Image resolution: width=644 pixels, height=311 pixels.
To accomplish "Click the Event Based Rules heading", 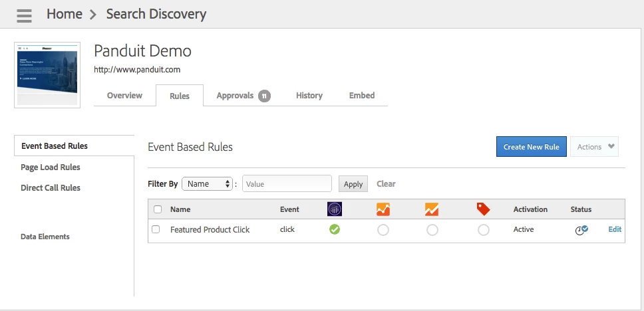I will point(190,147).
